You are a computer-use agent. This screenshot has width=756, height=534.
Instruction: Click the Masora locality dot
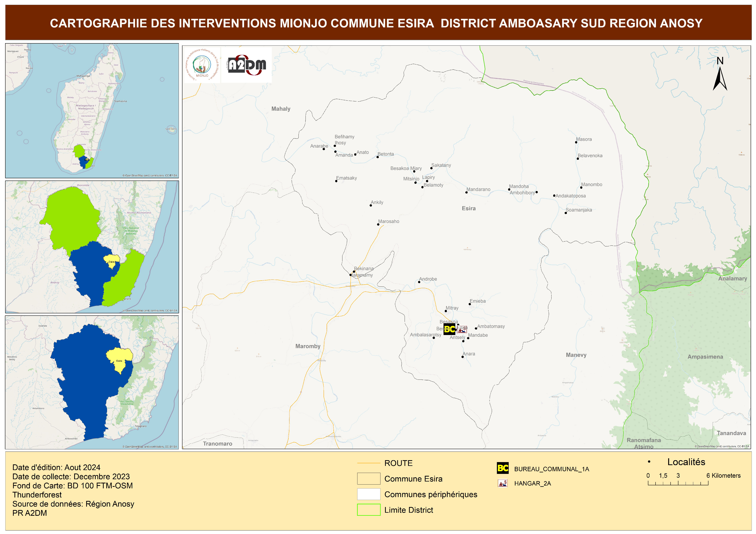coord(576,142)
